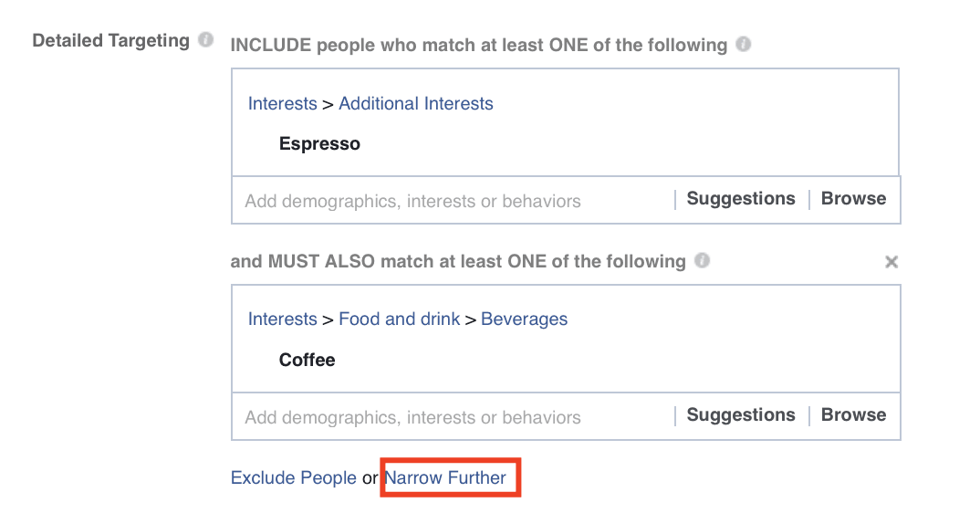The width and height of the screenshot is (980, 513).
Task: Remove the MUST ALSO match section
Action: click(x=891, y=262)
